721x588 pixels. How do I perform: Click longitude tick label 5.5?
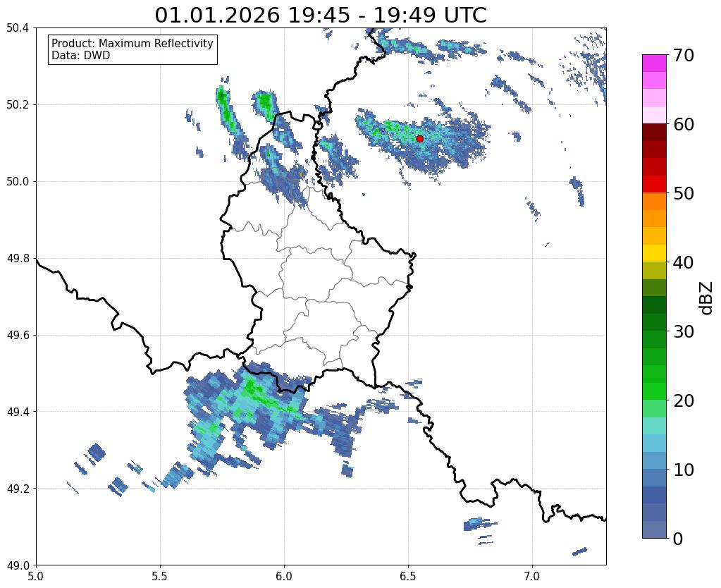tap(160, 576)
